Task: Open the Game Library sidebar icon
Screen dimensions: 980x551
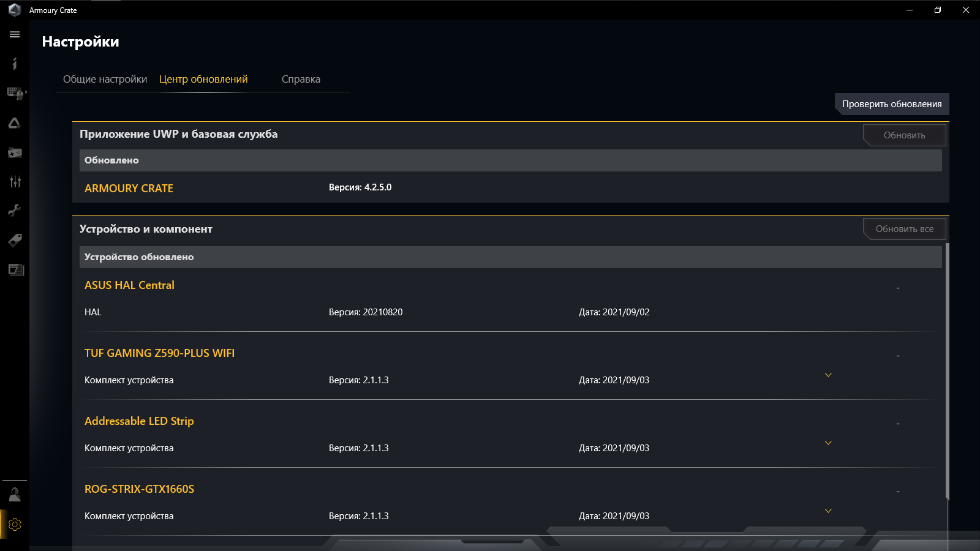Action: tap(15, 152)
